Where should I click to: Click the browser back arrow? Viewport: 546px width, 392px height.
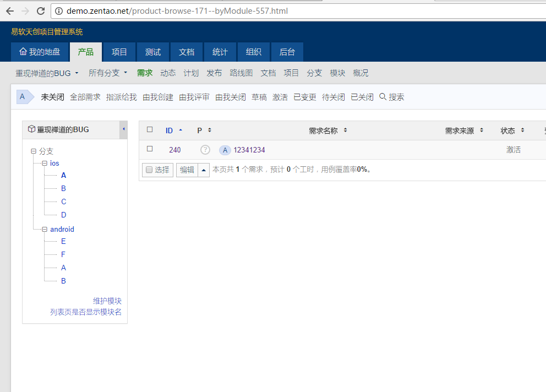[x=10, y=11]
